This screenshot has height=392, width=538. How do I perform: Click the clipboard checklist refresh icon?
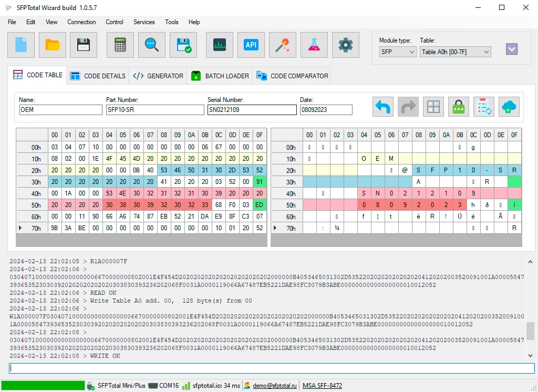tap(484, 107)
